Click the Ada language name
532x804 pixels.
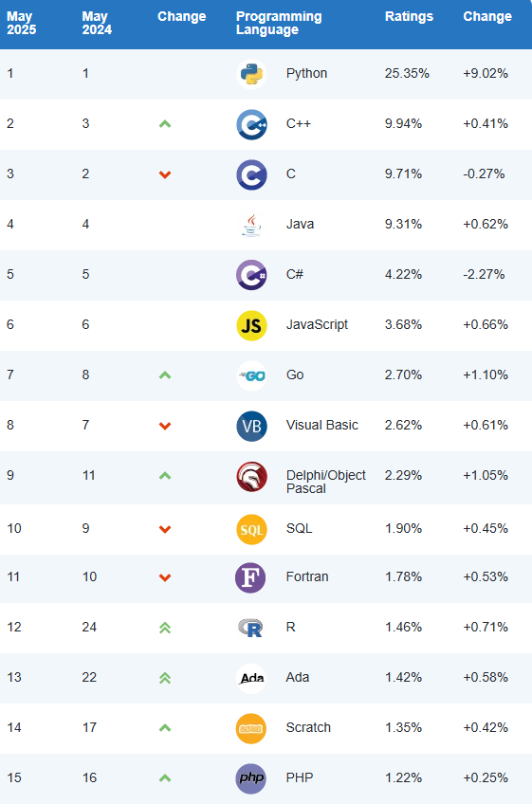coord(298,677)
